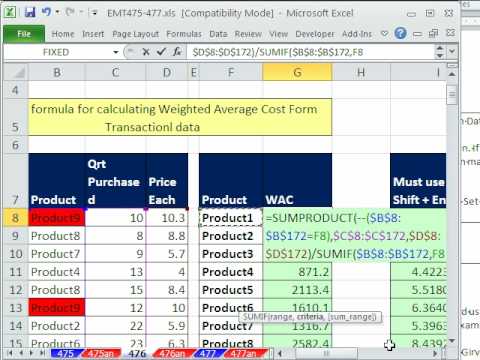This screenshot has height=360, width=480.
Task: Click Product5 cell in column F
Action: pos(231,290)
